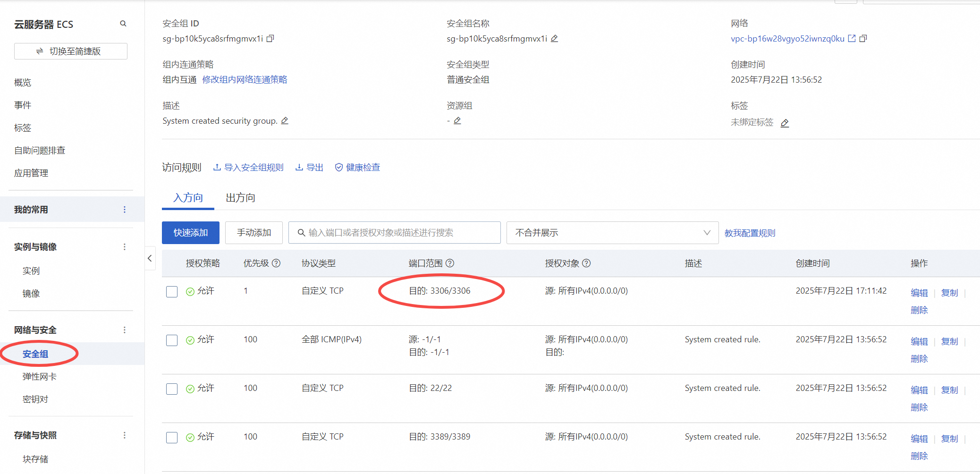The width and height of the screenshot is (980, 474).
Task: Open 标签 in sidebar
Action: (x=23, y=128)
